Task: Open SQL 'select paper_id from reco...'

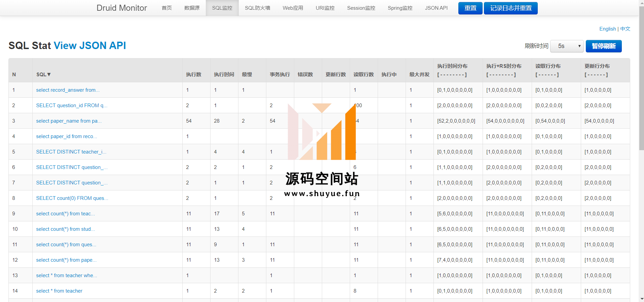Action: (x=67, y=136)
